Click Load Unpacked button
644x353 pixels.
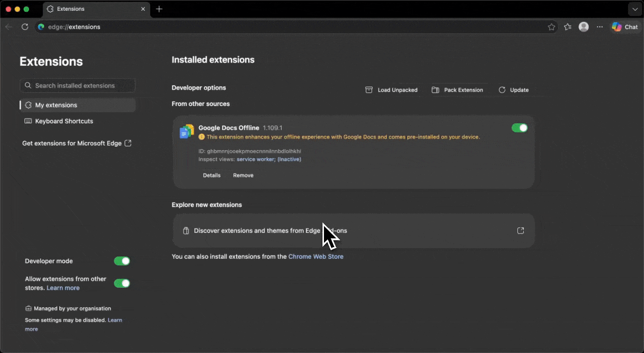click(x=391, y=90)
